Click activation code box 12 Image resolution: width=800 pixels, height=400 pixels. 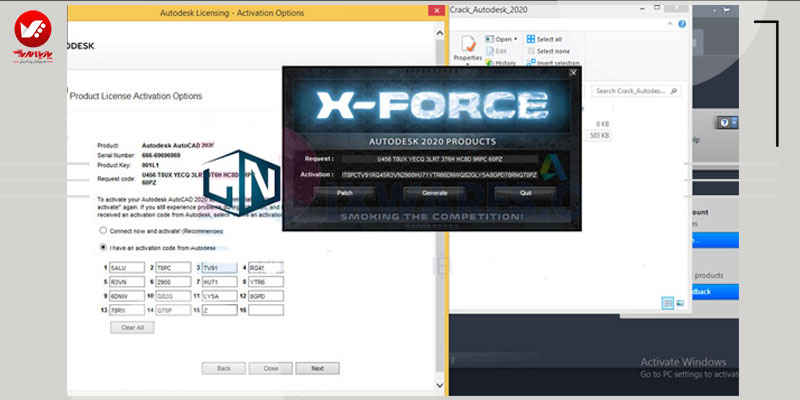pyautogui.click(x=266, y=296)
